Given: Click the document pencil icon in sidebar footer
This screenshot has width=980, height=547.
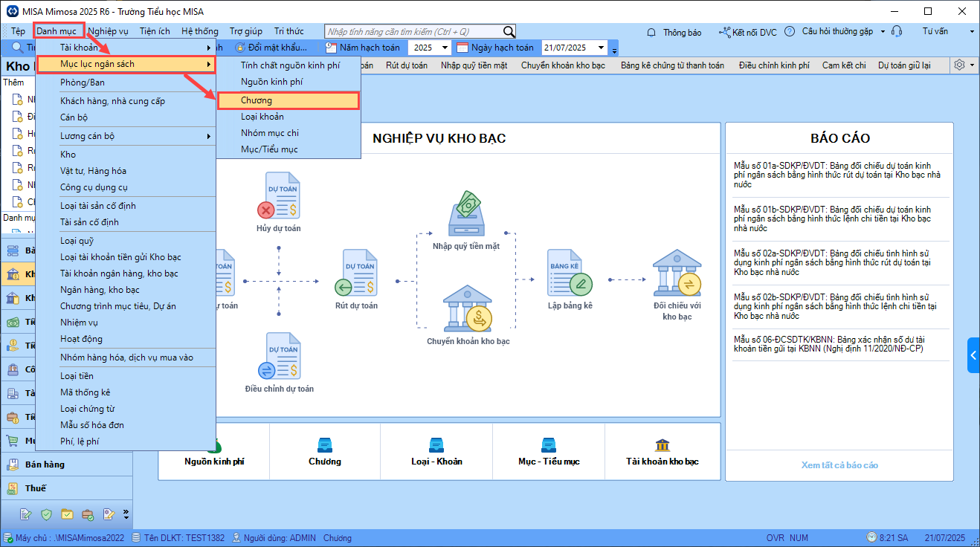Looking at the screenshot, I should pyautogui.click(x=25, y=514).
